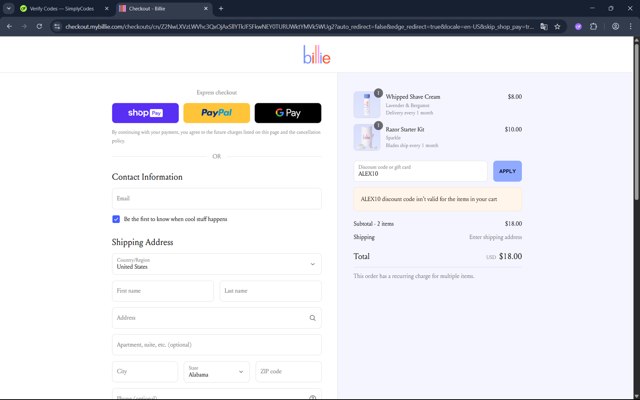Viewport: 640px width, 400px height.
Task: Open the purple extension icon
Action: pyautogui.click(x=578, y=27)
